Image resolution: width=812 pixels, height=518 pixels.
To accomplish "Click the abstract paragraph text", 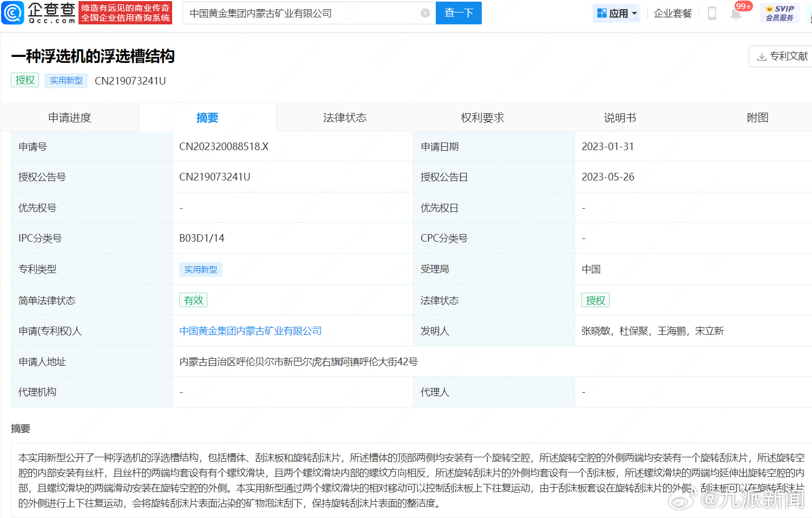I will pyautogui.click(x=411, y=481).
